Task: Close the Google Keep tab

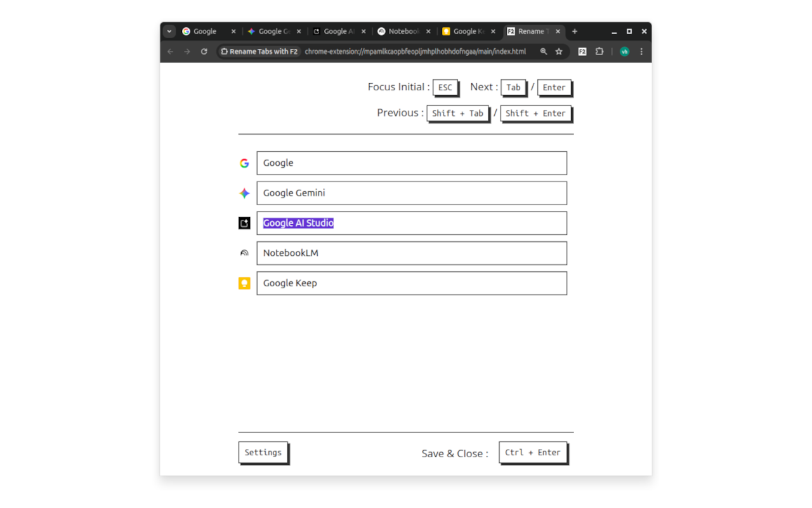Action: [493, 31]
